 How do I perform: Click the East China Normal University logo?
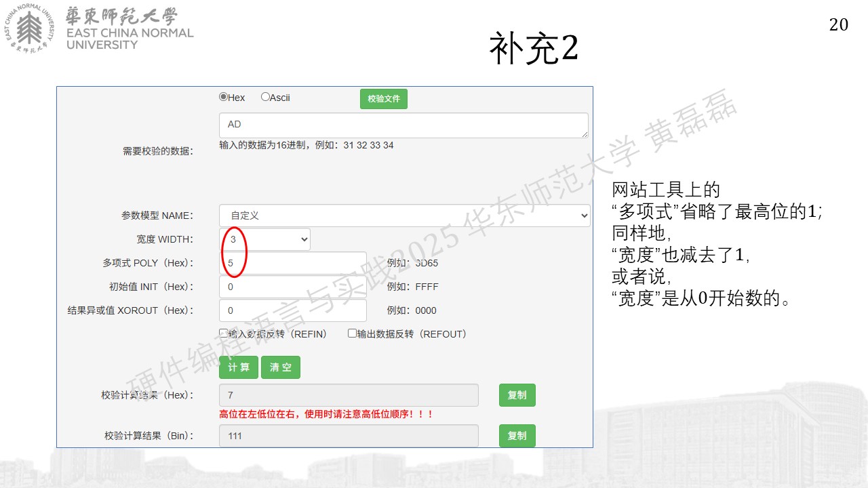[100, 30]
